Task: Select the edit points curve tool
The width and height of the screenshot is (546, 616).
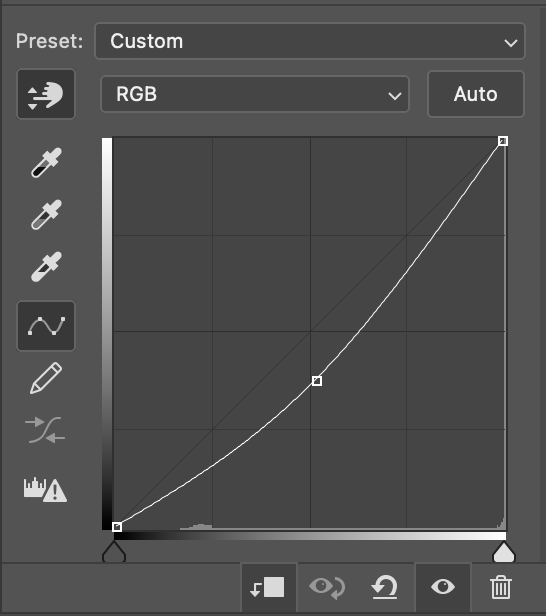Action: [x=46, y=326]
